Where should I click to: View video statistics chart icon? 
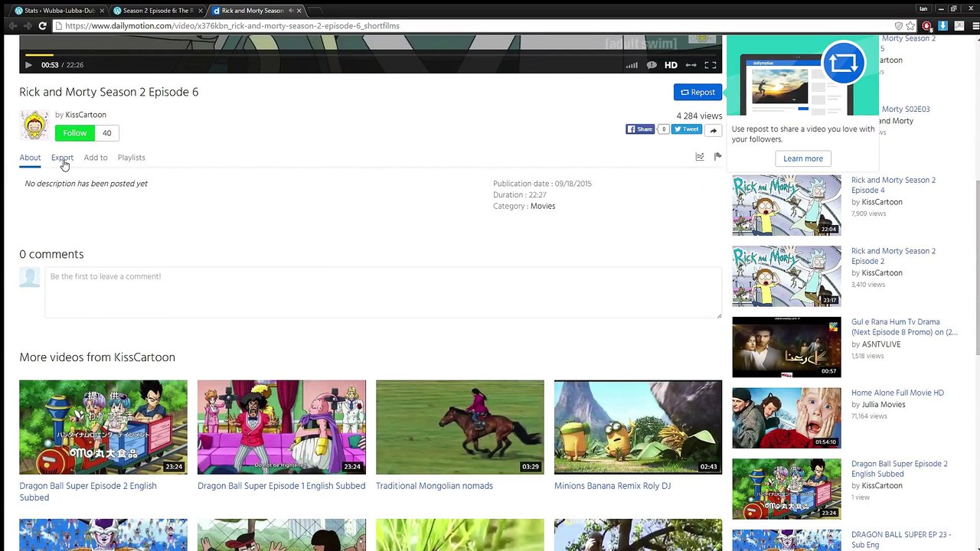click(700, 157)
